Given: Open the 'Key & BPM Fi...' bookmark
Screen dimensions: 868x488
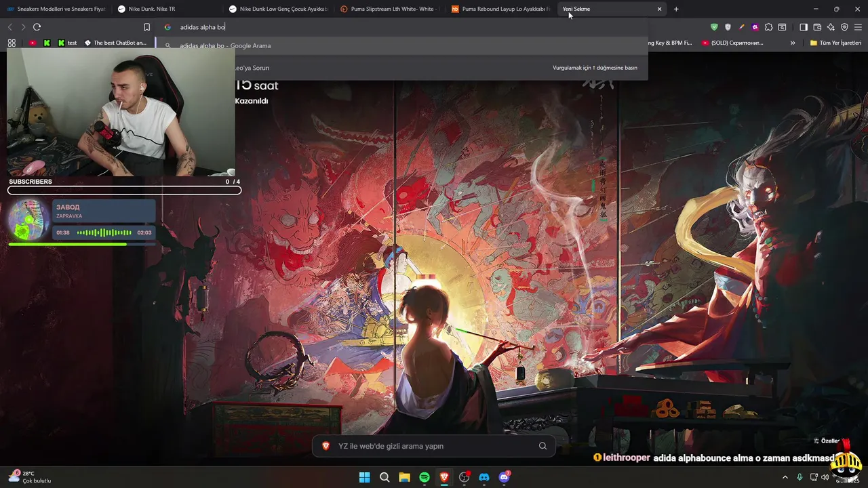Looking at the screenshot, I should (x=670, y=43).
